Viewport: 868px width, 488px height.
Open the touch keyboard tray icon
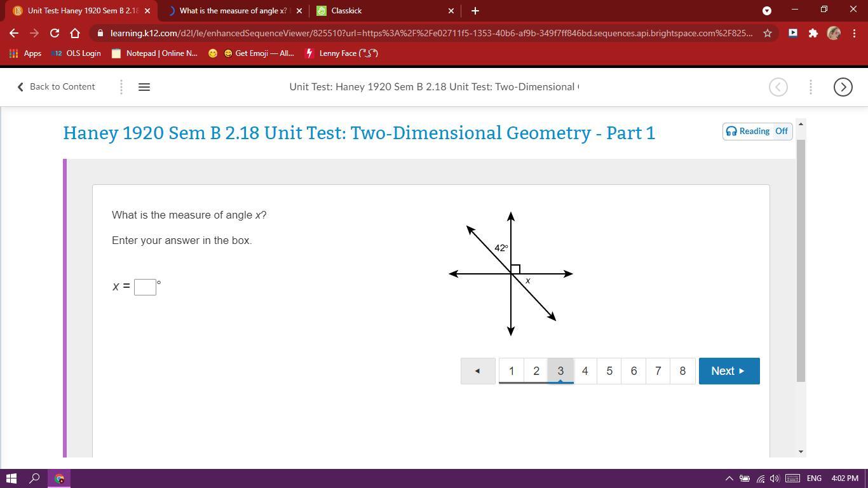pyautogui.click(x=792, y=478)
